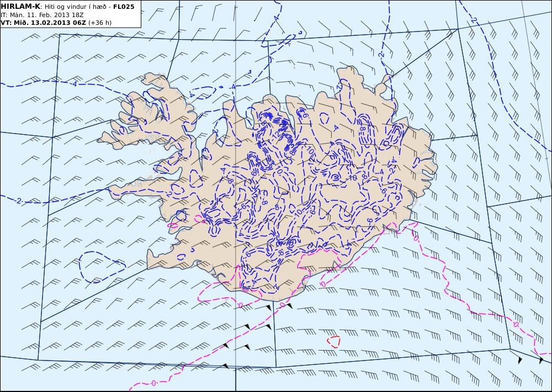Click the HIRLAM-K model name in the title box
This screenshot has height=392, width=552.
[20, 6]
